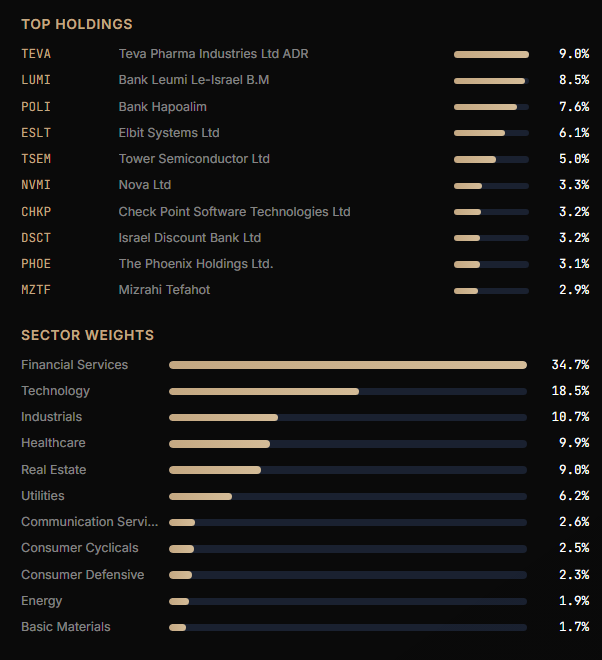The width and height of the screenshot is (602, 660).
Task: Select the Utilities sector label
Action: click(x=43, y=496)
